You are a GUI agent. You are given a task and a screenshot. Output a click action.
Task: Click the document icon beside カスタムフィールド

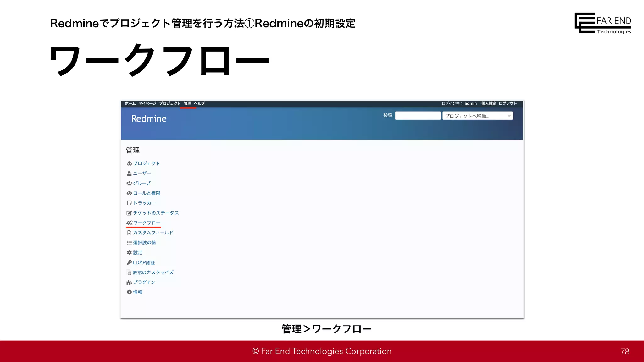click(x=129, y=233)
